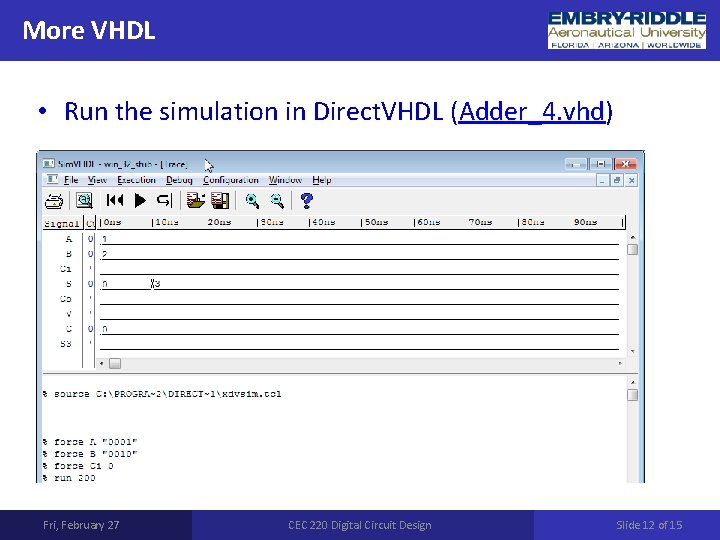Open the Configuration menu
The width and height of the screenshot is (720, 540).
(x=231, y=180)
